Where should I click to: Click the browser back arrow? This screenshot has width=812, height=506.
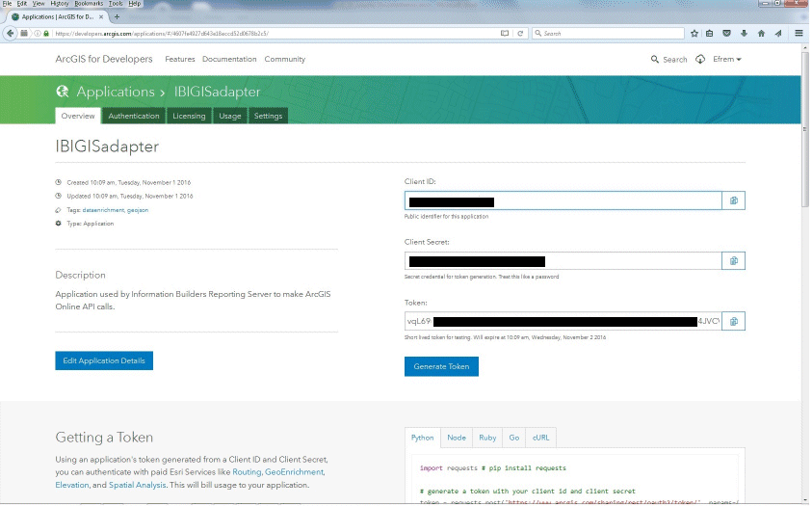[x=10, y=33]
